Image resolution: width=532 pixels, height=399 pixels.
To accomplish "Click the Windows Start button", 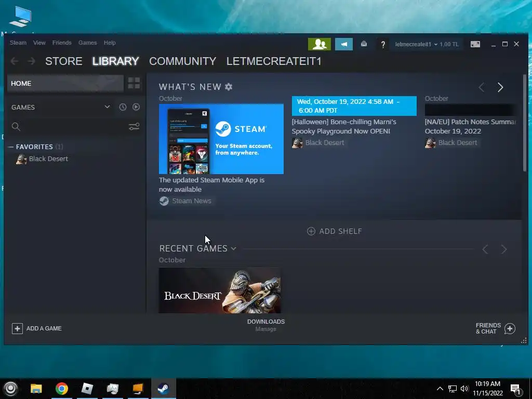I will point(10,389).
